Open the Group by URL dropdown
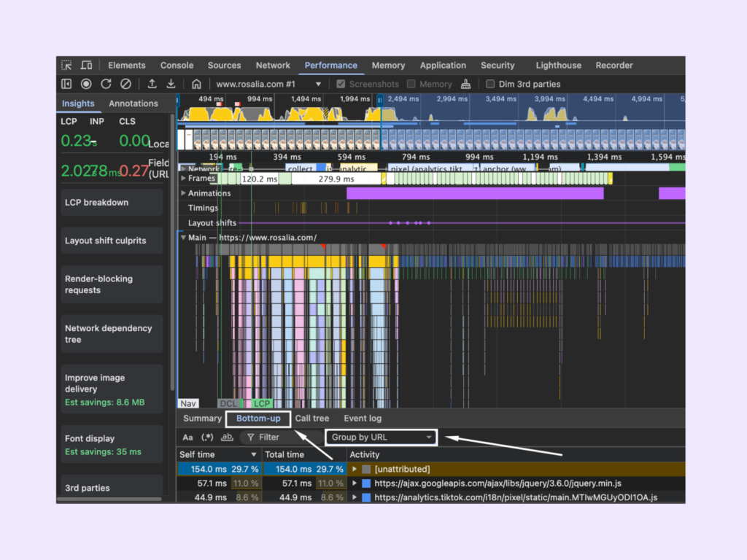Image resolution: width=747 pixels, height=560 pixels. pyautogui.click(x=381, y=437)
